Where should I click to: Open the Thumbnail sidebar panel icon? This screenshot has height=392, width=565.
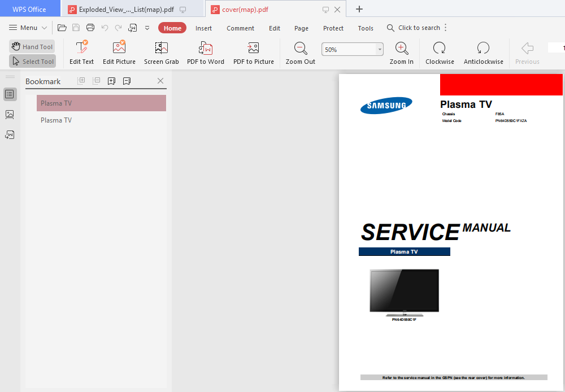tap(10, 115)
